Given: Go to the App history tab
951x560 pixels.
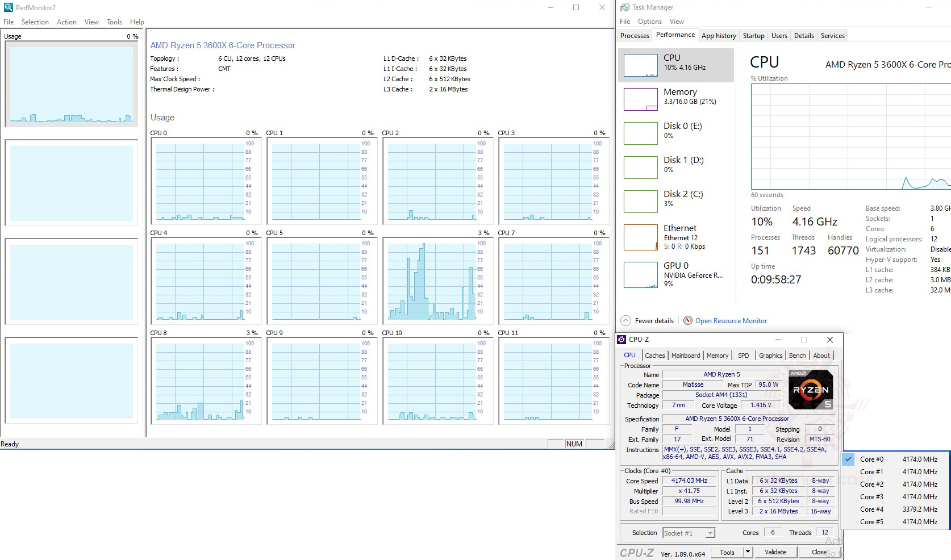Looking at the screenshot, I should pyautogui.click(x=719, y=35).
